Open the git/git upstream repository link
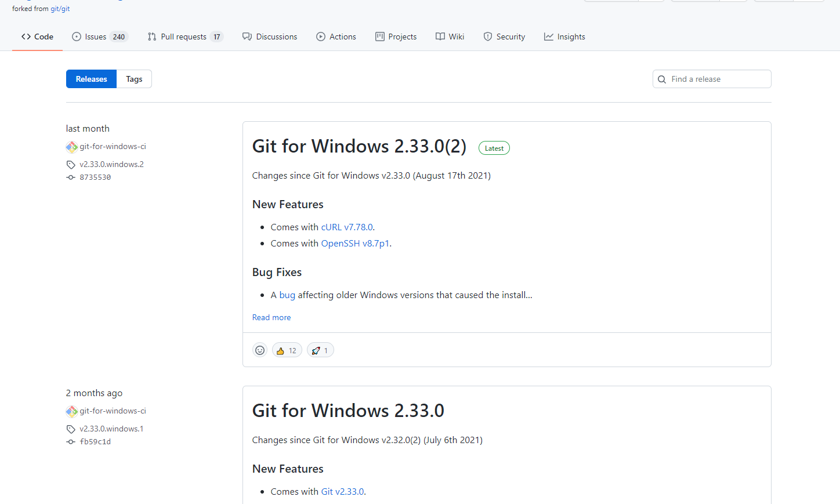The image size is (840, 504). pyautogui.click(x=60, y=9)
